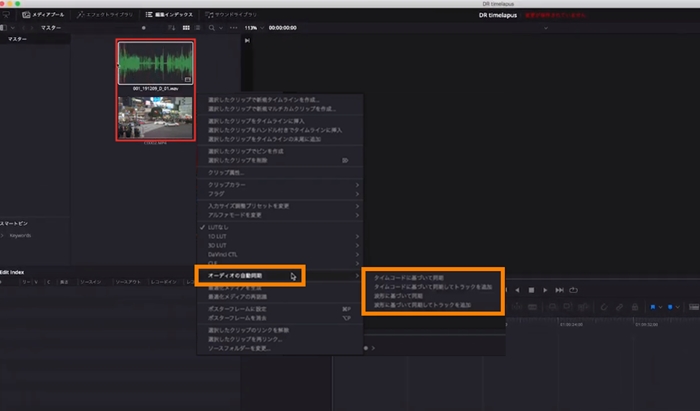Choose タイムコードに基づいて同期してトラックを追加

coord(433,287)
